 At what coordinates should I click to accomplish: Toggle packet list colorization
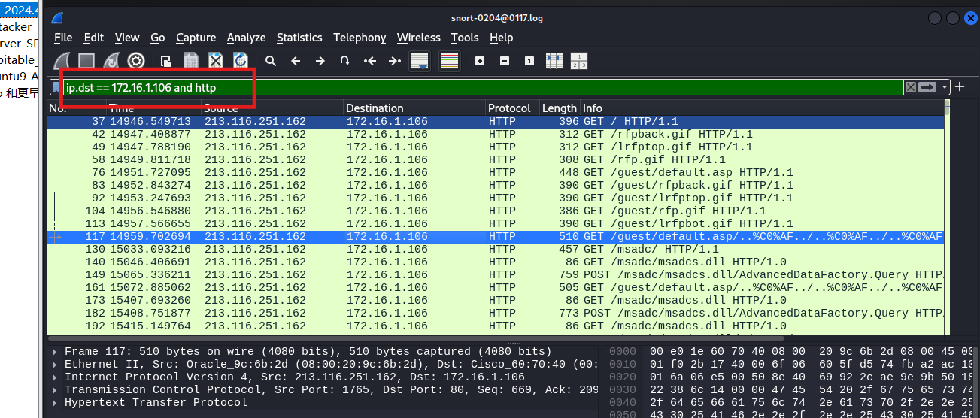(450, 61)
